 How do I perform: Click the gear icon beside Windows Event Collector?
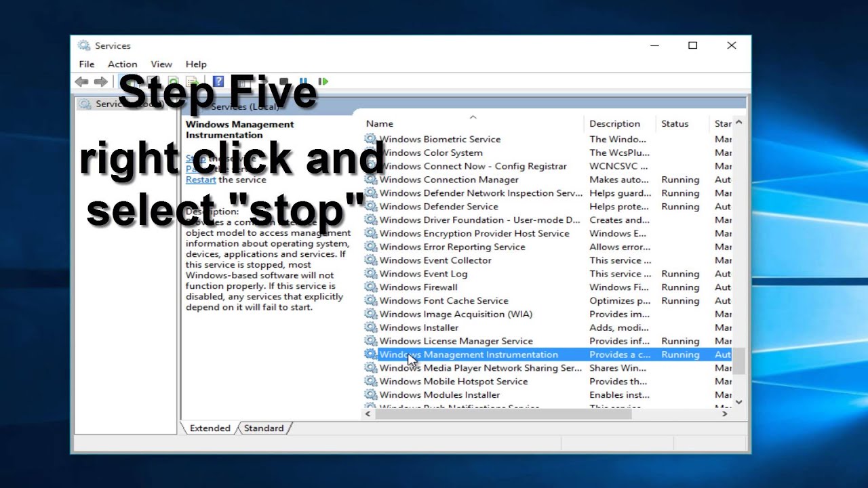click(370, 260)
